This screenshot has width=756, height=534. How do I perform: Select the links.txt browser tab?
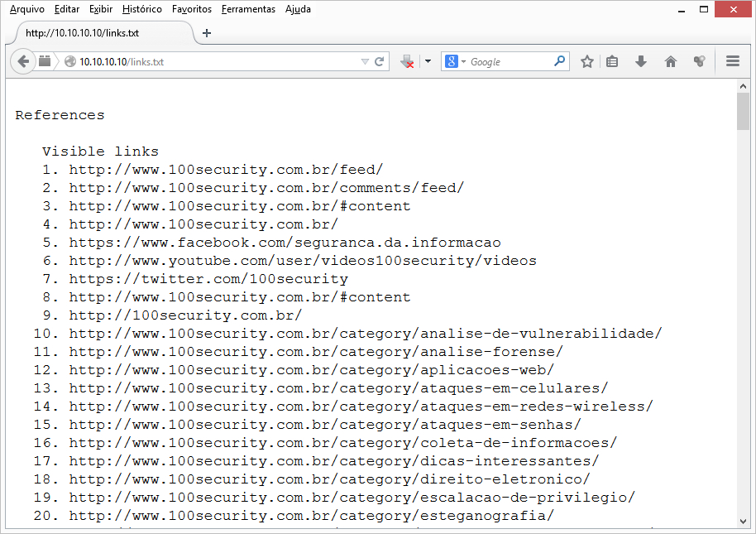click(99, 33)
